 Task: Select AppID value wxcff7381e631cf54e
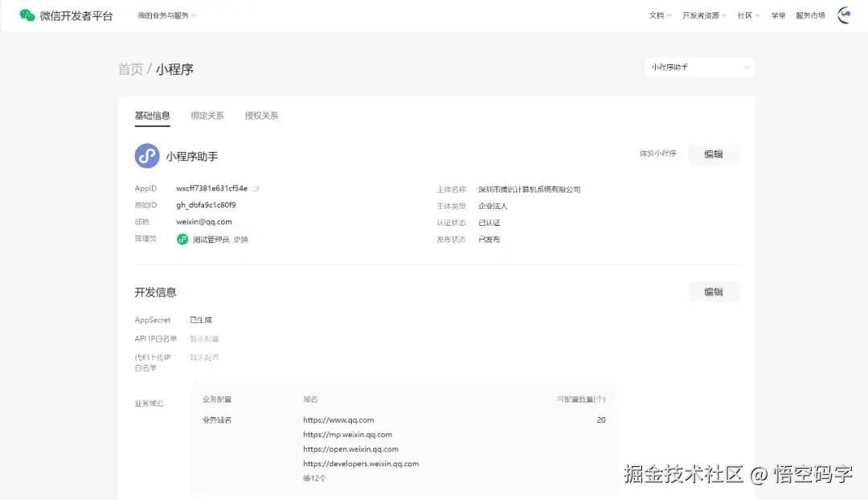point(211,188)
